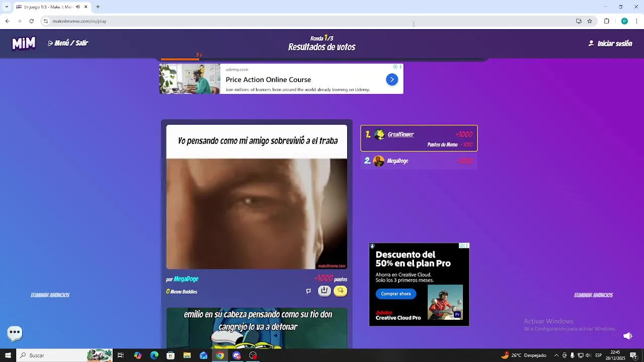View site information icon in address bar

click(46, 21)
